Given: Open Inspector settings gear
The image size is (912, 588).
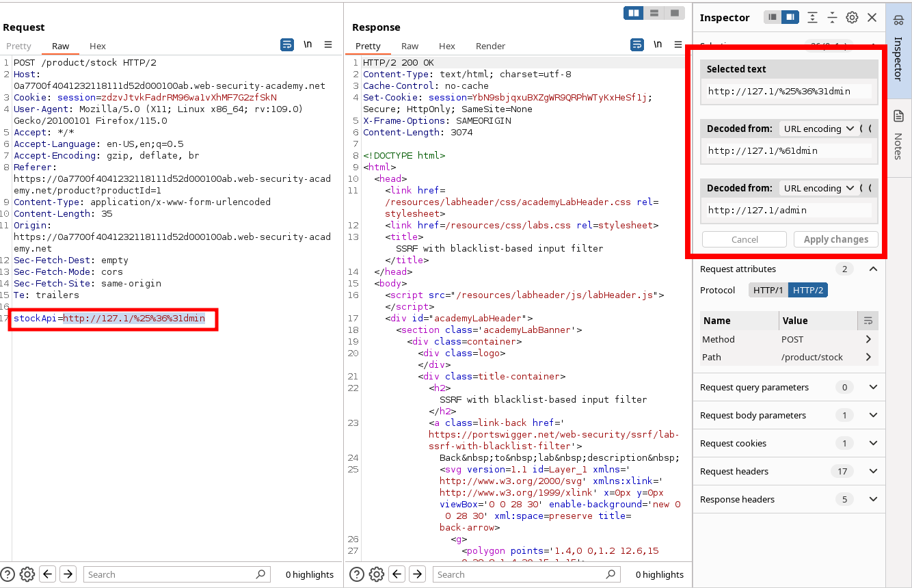Looking at the screenshot, I should click(x=852, y=17).
